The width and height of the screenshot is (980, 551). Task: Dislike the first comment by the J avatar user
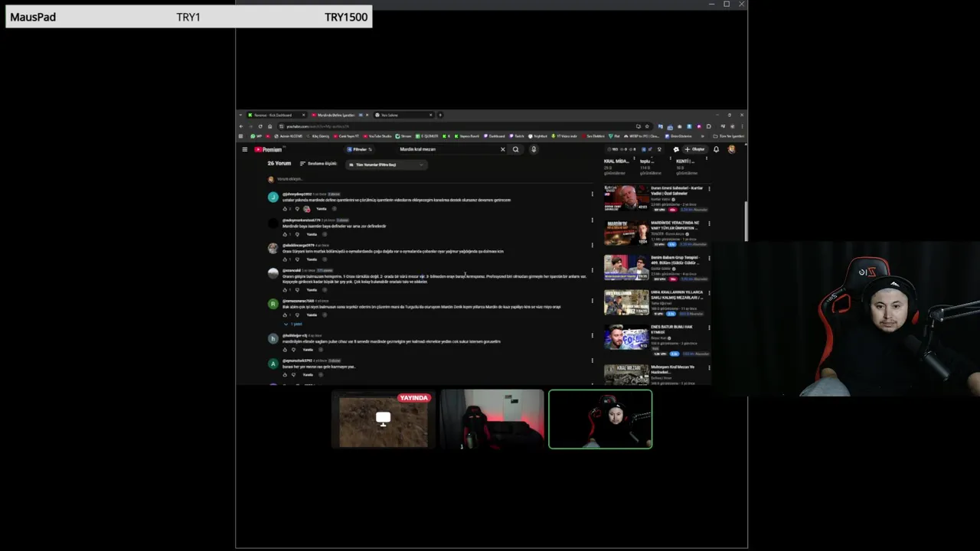pyautogui.click(x=297, y=209)
